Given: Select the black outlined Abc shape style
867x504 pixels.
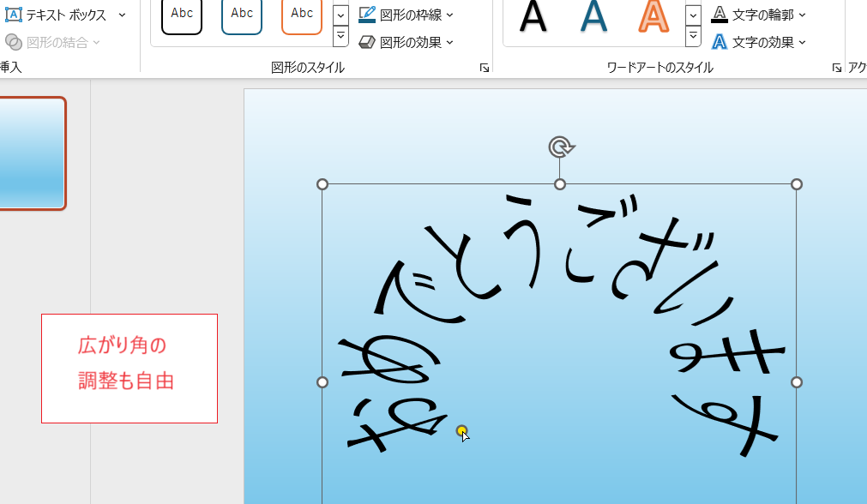Looking at the screenshot, I should click(182, 16).
